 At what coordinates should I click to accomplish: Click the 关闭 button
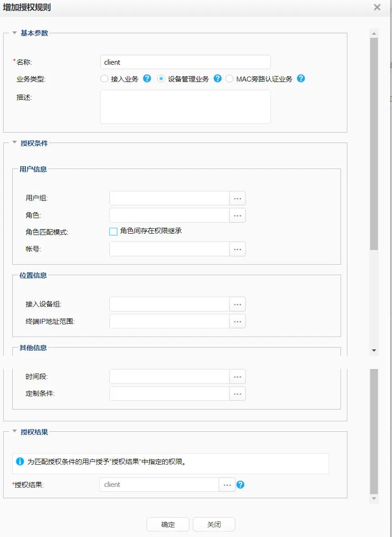214,524
